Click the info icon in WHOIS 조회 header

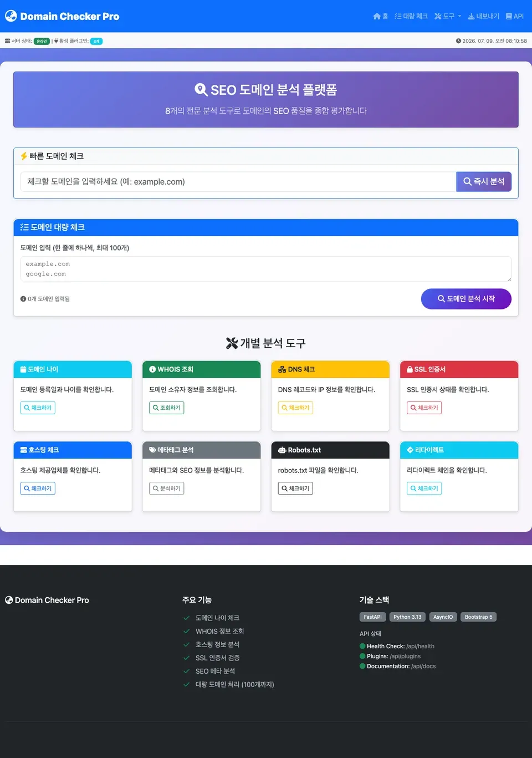tap(152, 369)
